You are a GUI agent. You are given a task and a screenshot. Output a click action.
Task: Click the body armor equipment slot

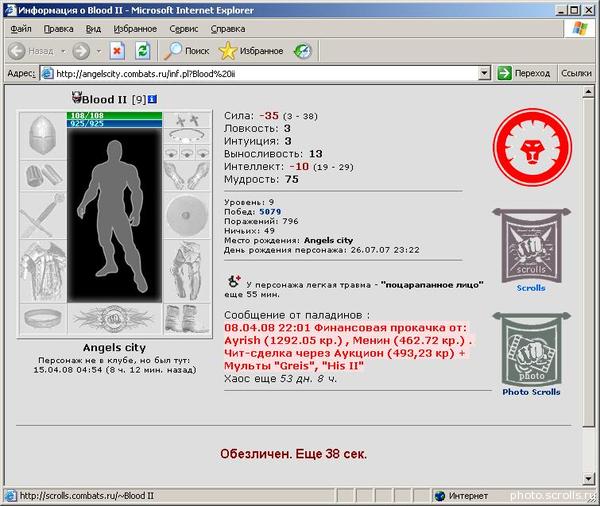pos(42,271)
